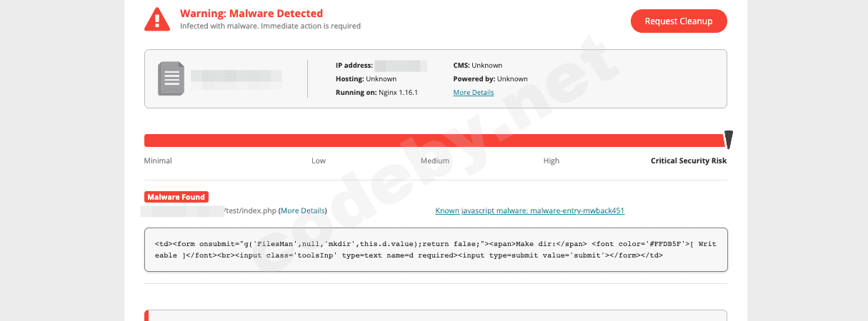
Task: Click the High risk level label
Action: click(x=551, y=161)
